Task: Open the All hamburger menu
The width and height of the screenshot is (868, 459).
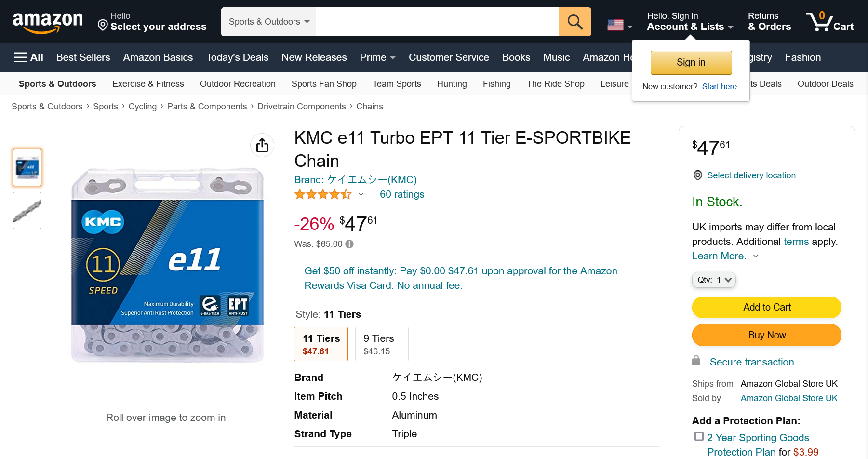Action: [28, 57]
